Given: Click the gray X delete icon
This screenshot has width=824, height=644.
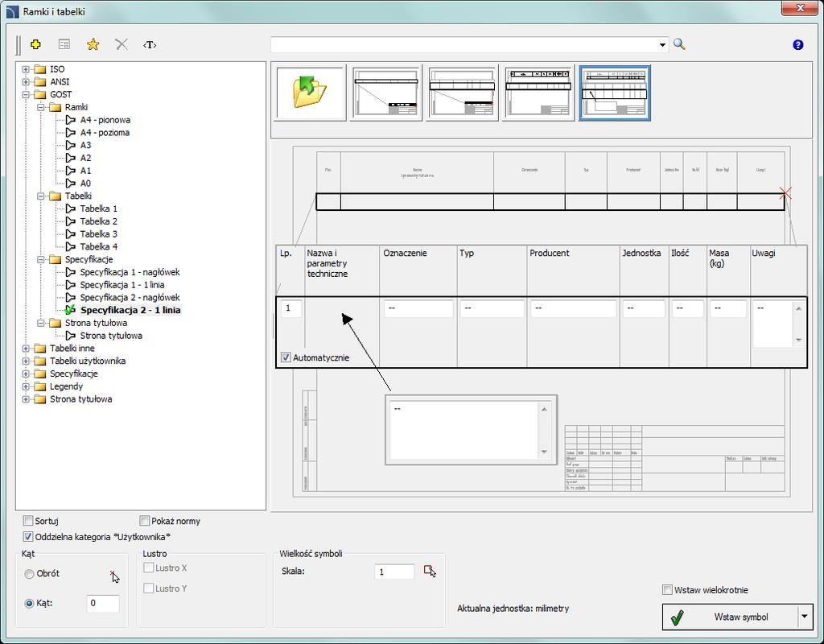Looking at the screenshot, I should [x=122, y=45].
